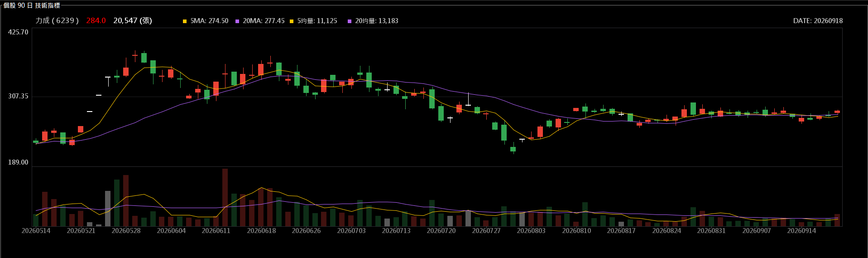The image size is (868, 258).
Task: Click the 5均量: 11,125 volume label
Action: point(317,21)
